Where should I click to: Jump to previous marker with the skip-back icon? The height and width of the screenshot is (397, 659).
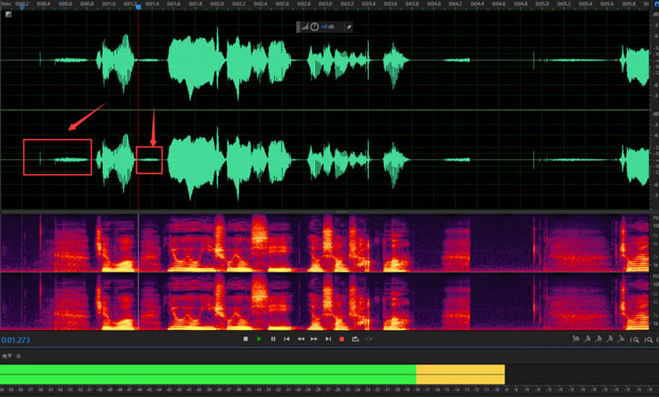tap(287, 339)
